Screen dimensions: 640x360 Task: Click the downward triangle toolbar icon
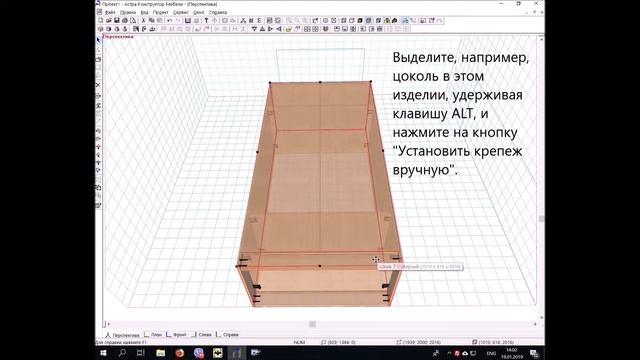[x=254, y=29]
